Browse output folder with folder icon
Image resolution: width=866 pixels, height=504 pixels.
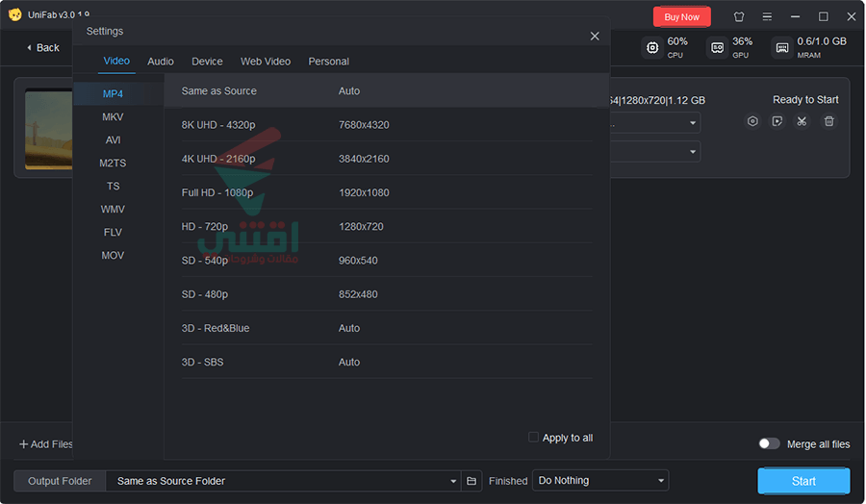click(x=471, y=481)
